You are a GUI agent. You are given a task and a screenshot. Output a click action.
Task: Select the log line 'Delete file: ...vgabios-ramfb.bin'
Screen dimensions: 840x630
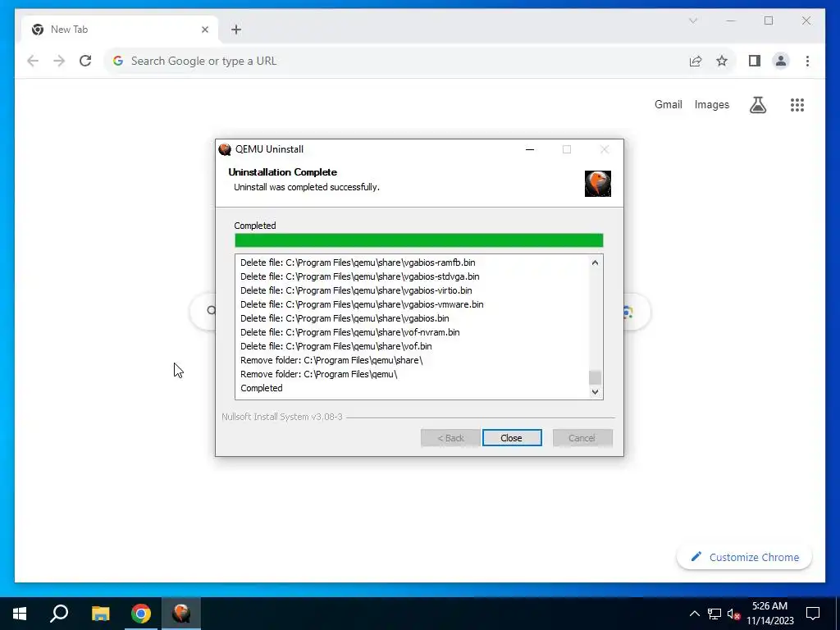[x=358, y=262]
